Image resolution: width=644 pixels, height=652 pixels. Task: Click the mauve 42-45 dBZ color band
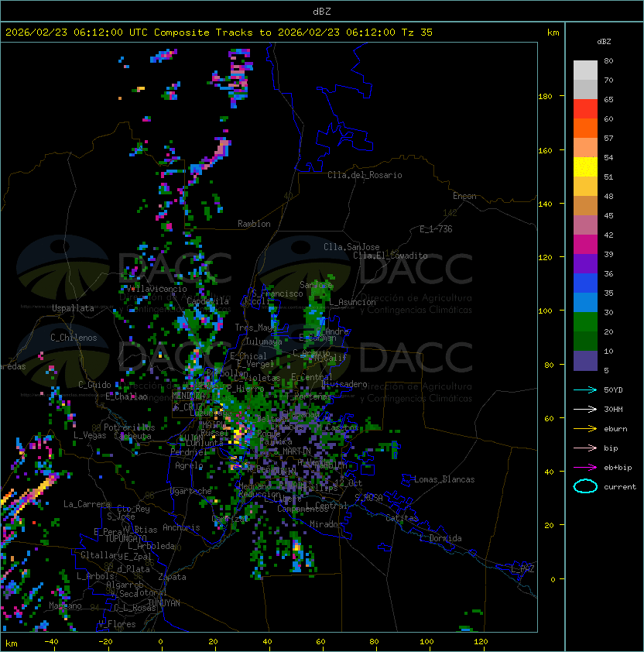click(x=585, y=225)
